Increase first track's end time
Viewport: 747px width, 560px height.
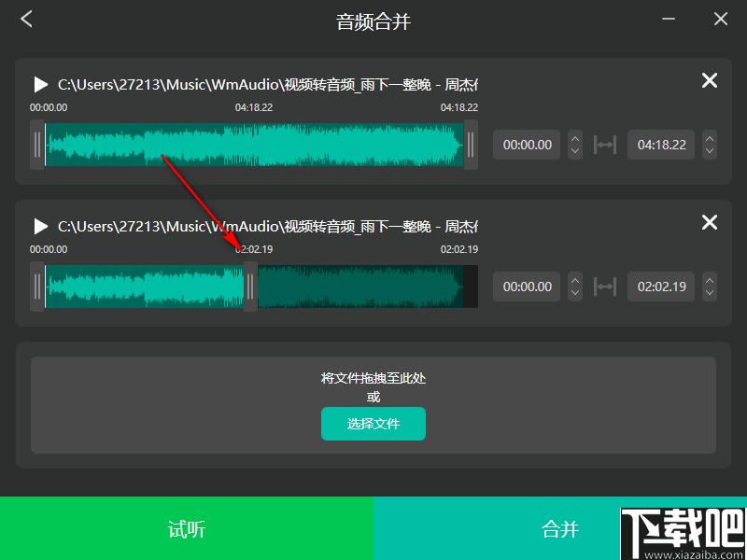[710, 138]
